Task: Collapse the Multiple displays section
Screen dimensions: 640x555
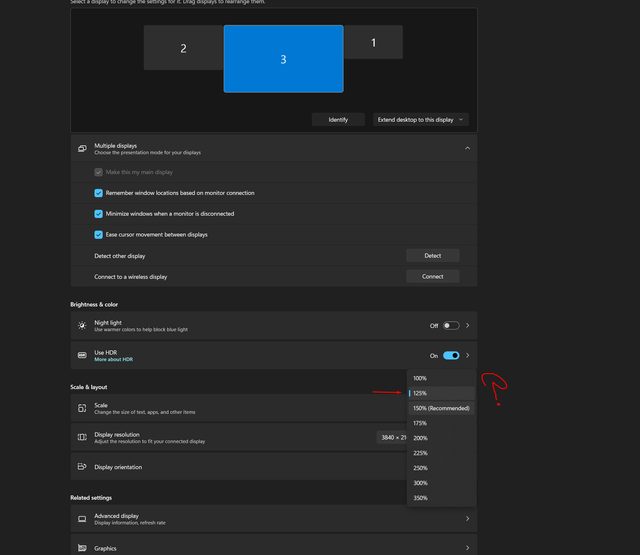Action: (467, 149)
